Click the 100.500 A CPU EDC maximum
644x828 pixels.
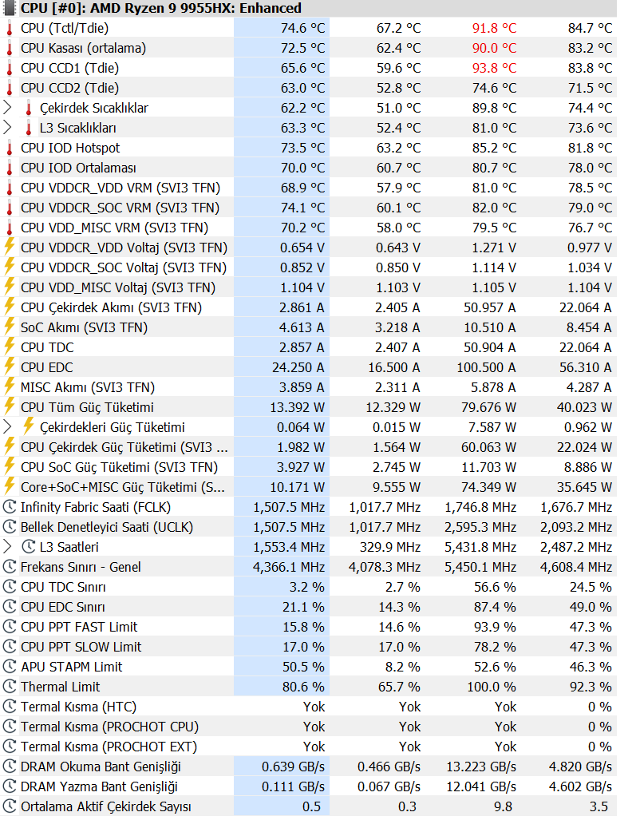[x=486, y=367]
